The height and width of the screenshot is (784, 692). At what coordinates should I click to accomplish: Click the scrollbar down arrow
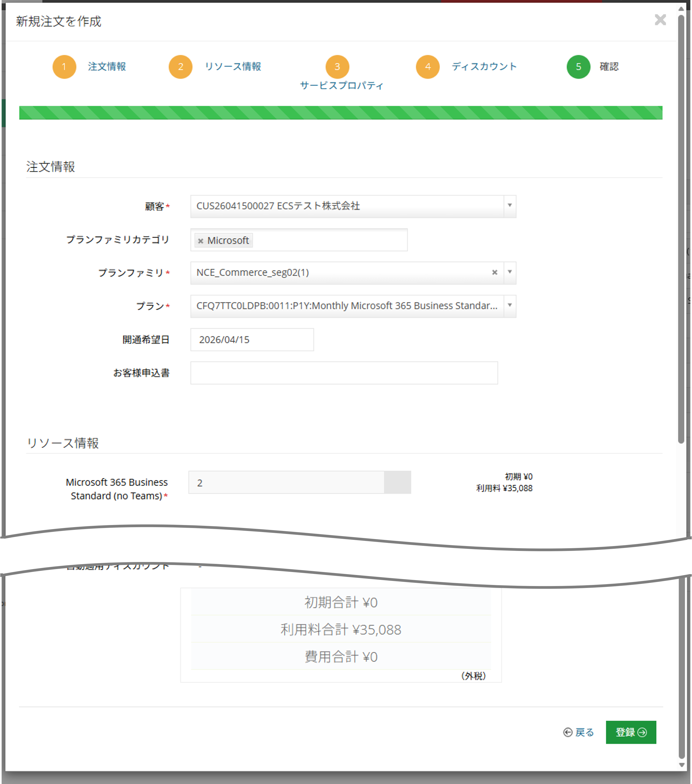(682, 765)
